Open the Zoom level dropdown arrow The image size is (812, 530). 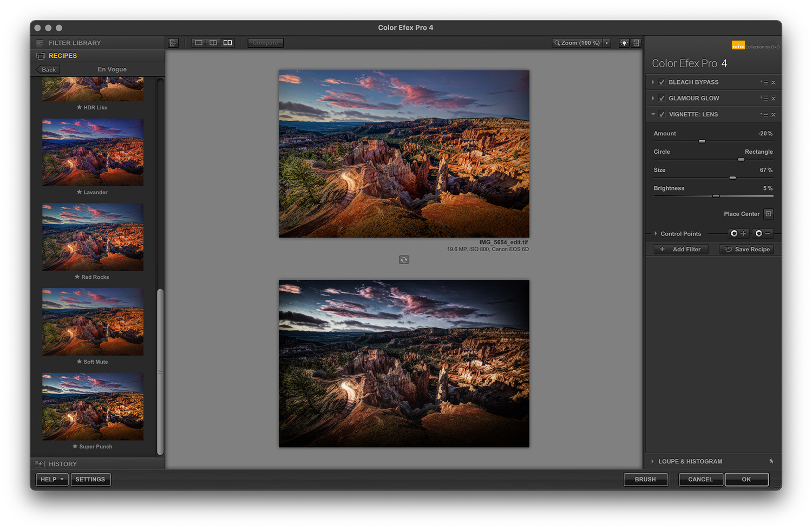coord(607,43)
